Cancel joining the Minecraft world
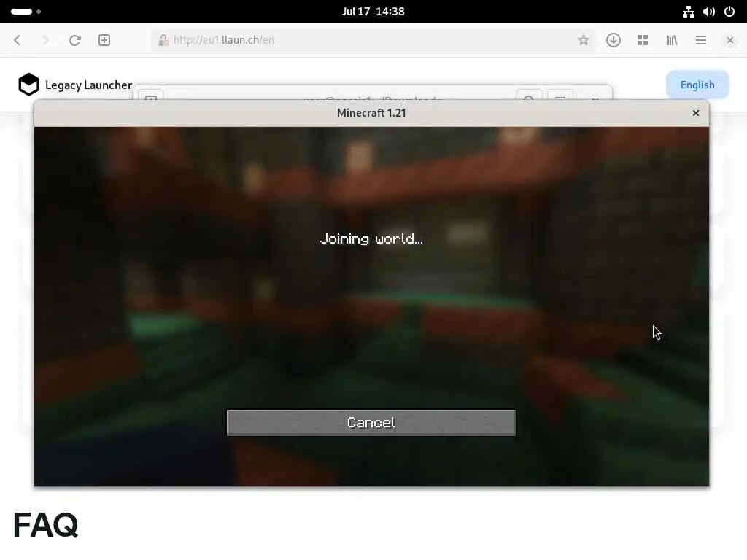Screen dimensions: 747x560 371,422
